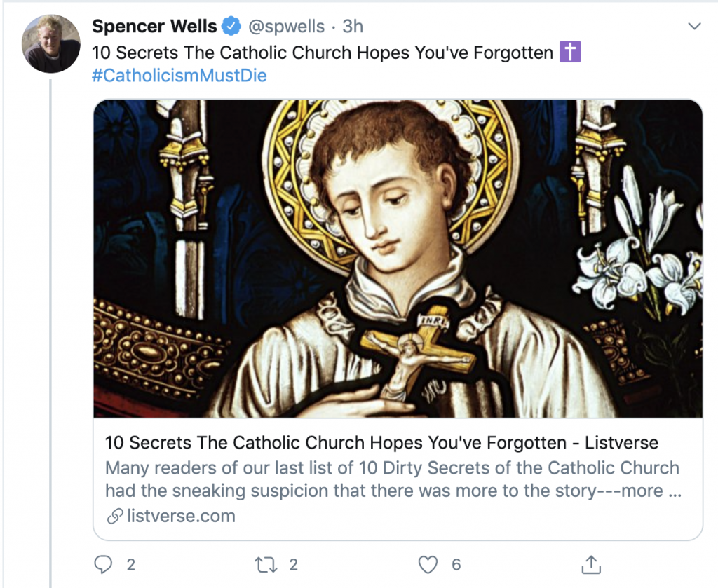Like the tweet with heart icon

coord(428,564)
